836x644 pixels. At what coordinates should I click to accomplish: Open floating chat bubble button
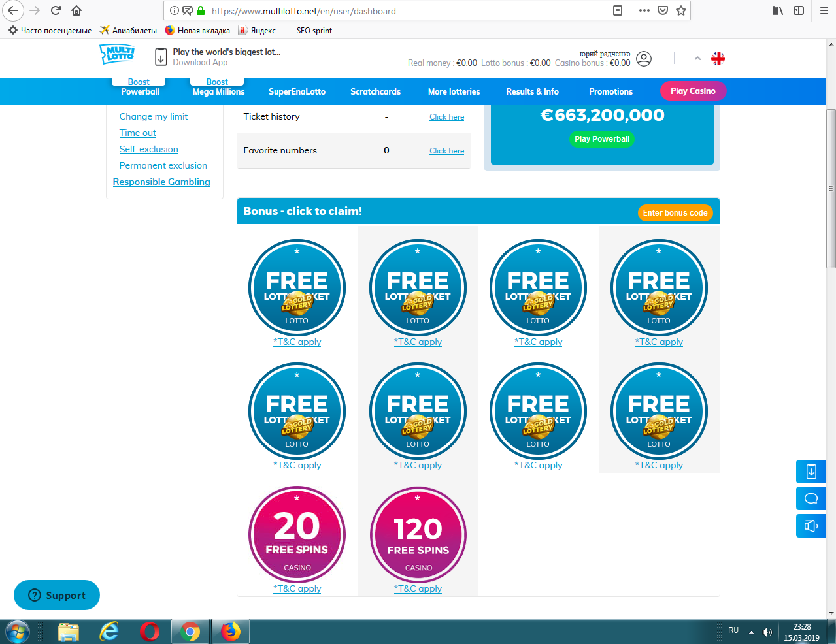click(811, 499)
